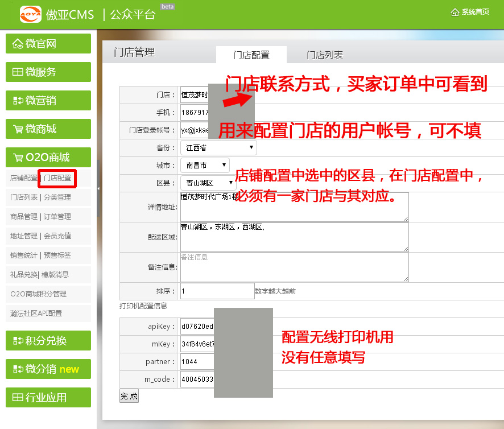Click the 备注信息 text area
Viewport: 504px width, 429px height.
pyautogui.click(x=294, y=267)
